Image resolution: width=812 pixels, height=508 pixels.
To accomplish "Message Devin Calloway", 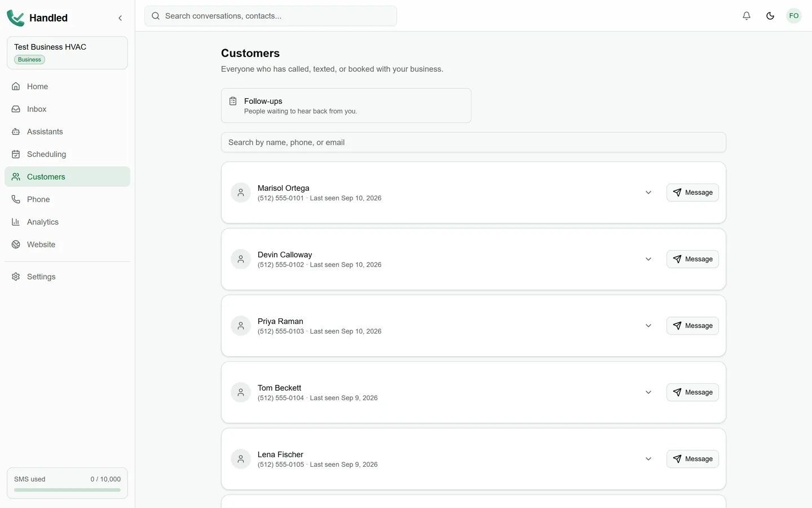I will tap(692, 259).
